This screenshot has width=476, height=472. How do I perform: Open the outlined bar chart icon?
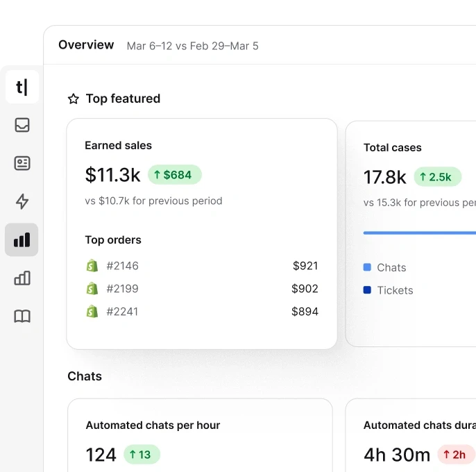[22, 278]
